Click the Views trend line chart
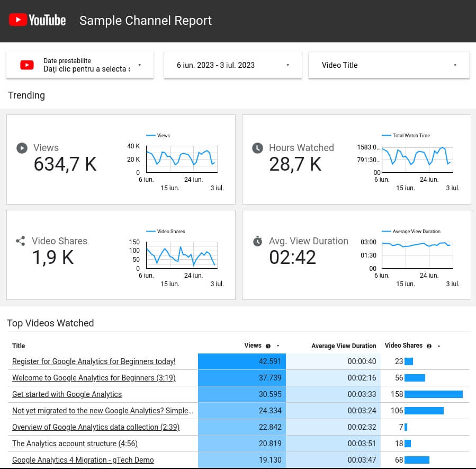476x469 pixels. point(181,158)
